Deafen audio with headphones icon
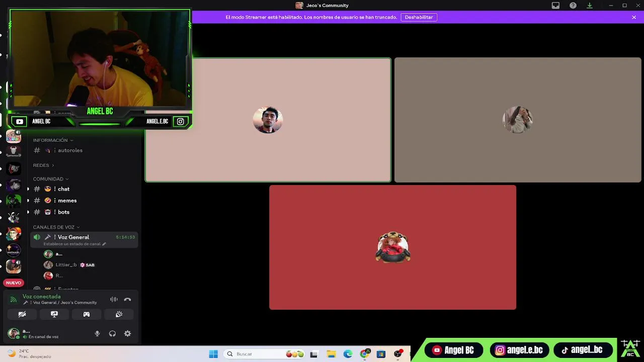 [x=112, y=333]
